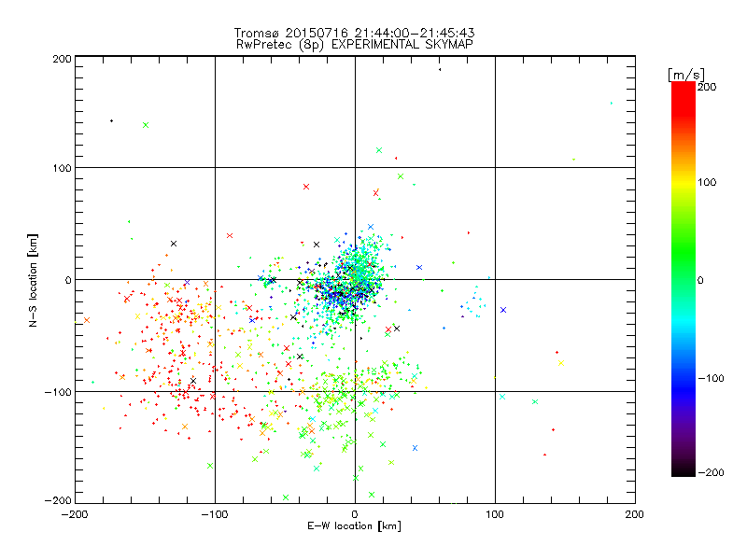The height and width of the screenshot is (560, 747).
Task: Click the 'E-W location [km]' axis label
Action: pos(354,526)
